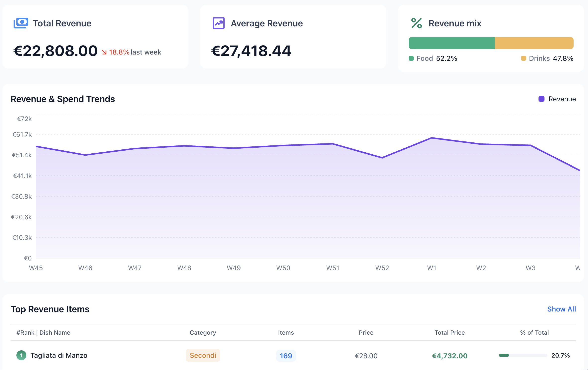Sort by the Total Price column header
This screenshot has width=588, height=370.
(449, 333)
